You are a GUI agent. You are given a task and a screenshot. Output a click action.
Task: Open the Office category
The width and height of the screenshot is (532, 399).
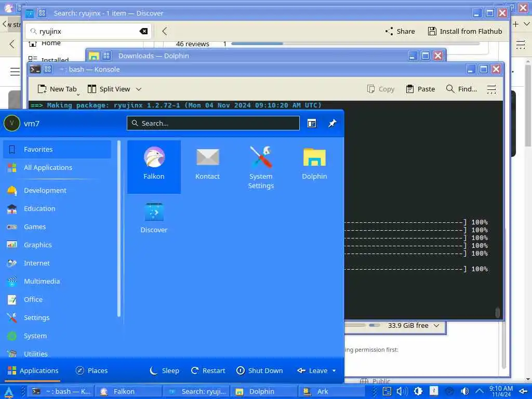click(57, 300)
